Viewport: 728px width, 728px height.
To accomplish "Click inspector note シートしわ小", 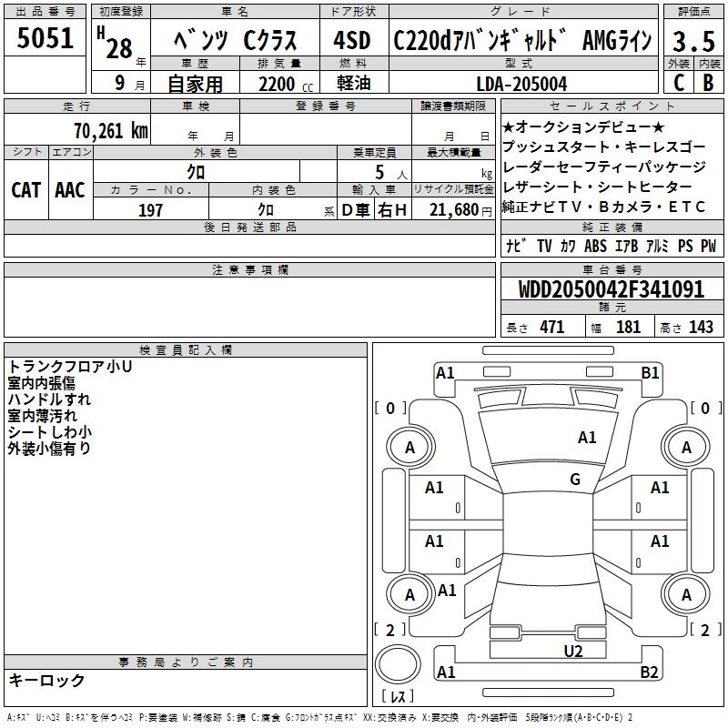I will (x=50, y=431).
